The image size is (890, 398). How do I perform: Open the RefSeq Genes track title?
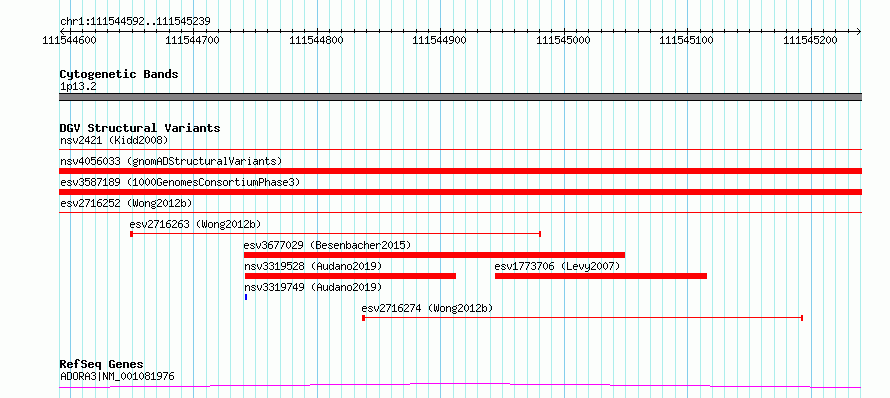coord(102,365)
